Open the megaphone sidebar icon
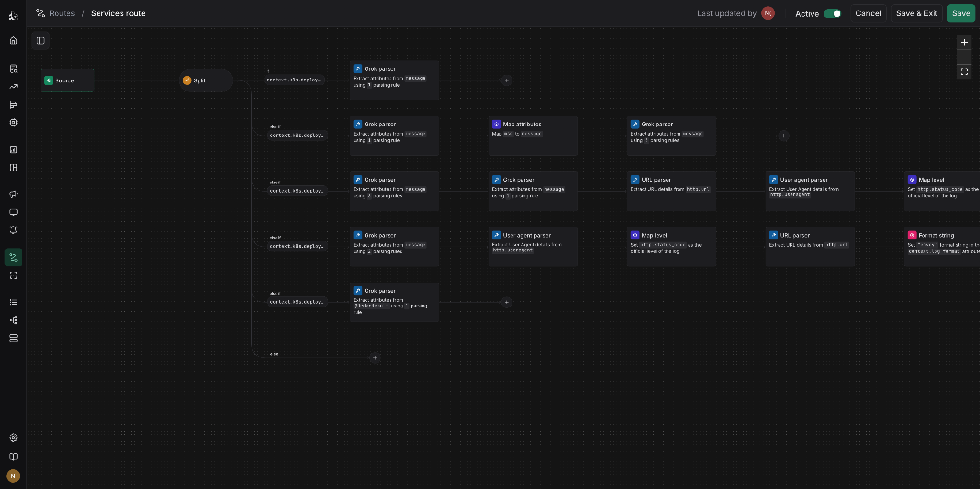This screenshot has height=489, width=980. 13,194
